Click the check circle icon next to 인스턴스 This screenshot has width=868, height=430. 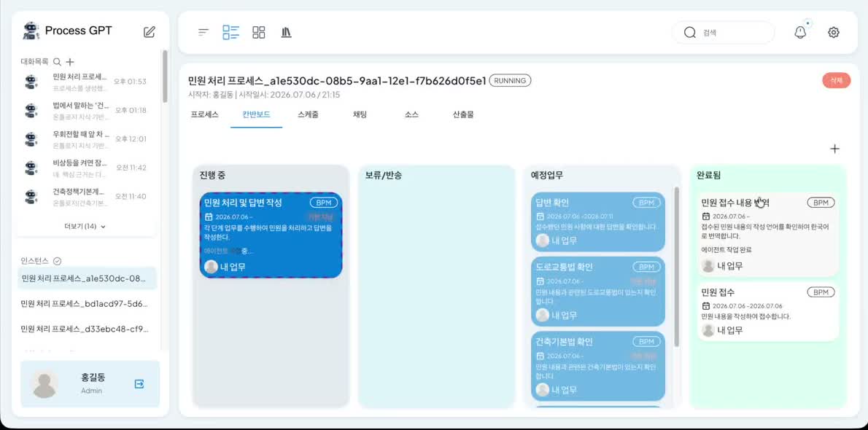(57, 261)
